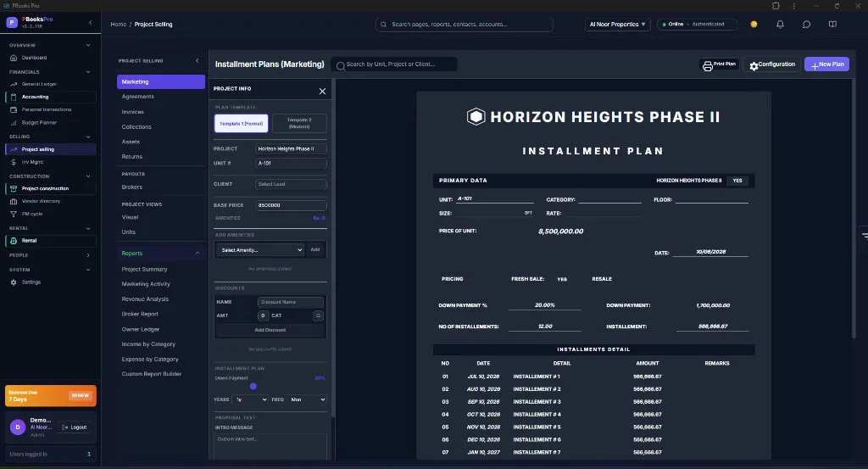
Task: Open the Select Amenity dropdown
Action: [x=260, y=250]
